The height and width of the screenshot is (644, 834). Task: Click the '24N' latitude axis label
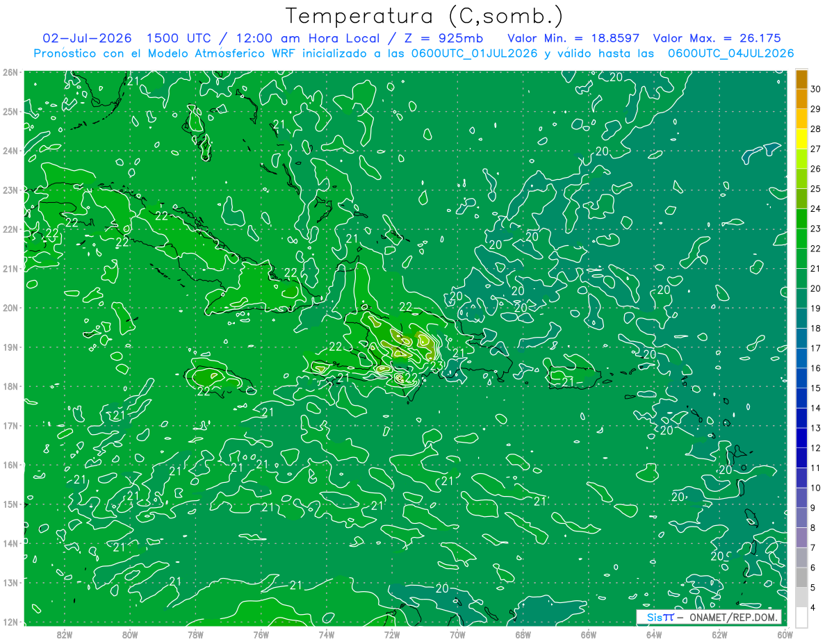point(10,151)
